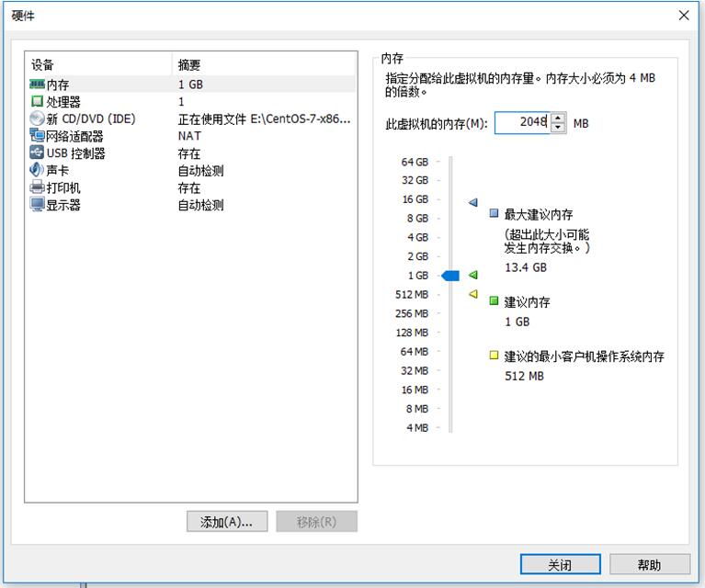
Task: Select the processor (处理器) chip icon
Action: (37, 102)
